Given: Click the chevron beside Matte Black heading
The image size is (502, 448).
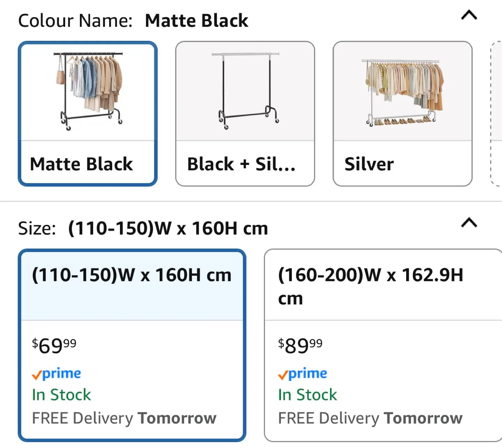Looking at the screenshot, I should pos(469,15).
